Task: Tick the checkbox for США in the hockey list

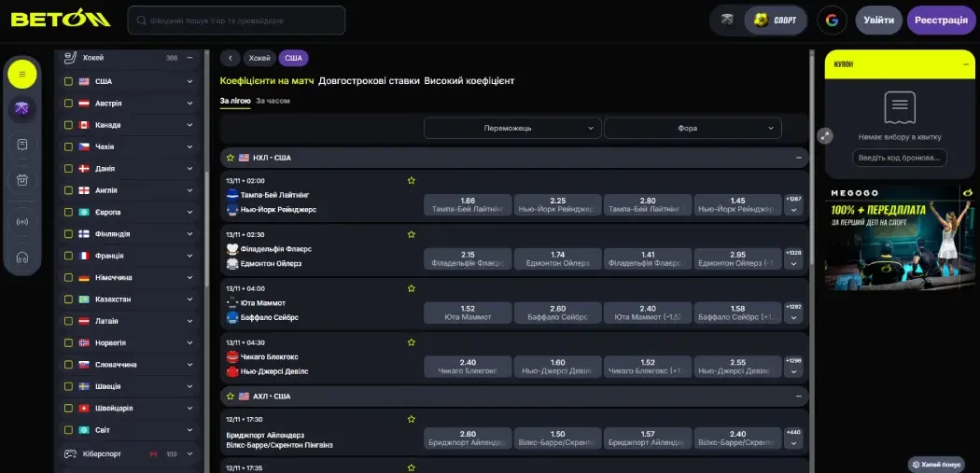Action: (x=68, y=81)
